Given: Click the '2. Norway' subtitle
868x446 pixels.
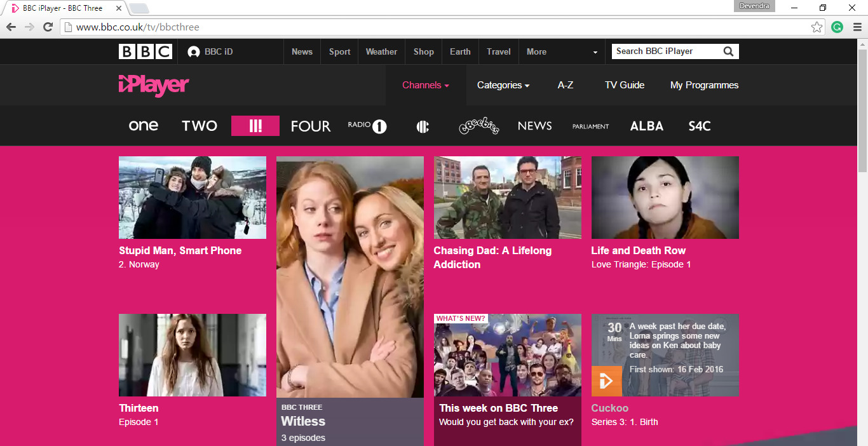Looking at the screenshot, I should click(139, 264).
